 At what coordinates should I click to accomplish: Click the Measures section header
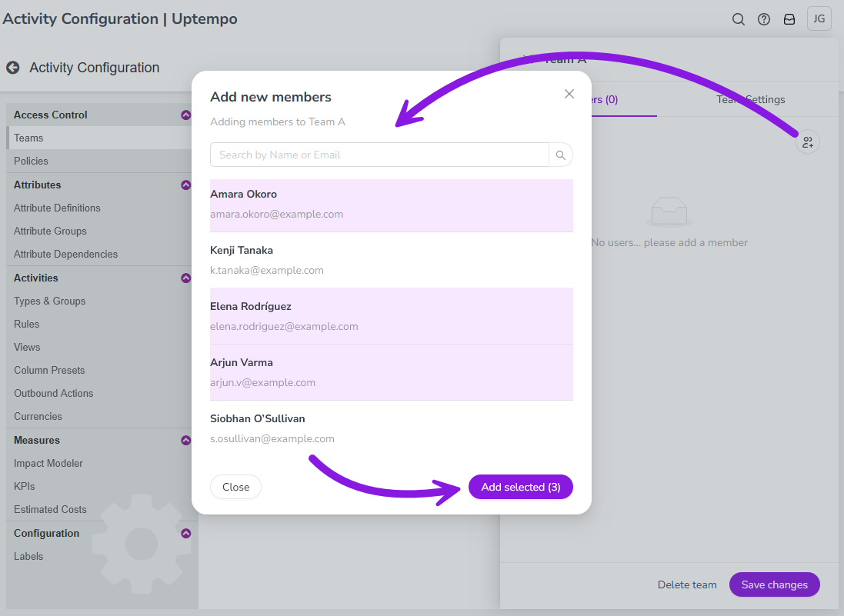tap(99, 440)
